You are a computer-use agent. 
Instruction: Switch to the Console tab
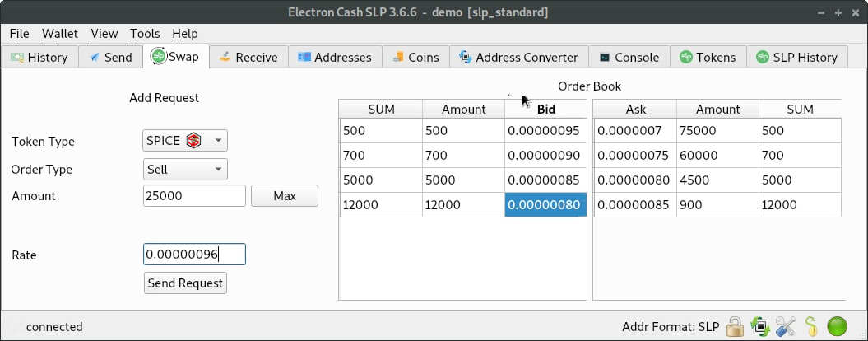point(629,57)
